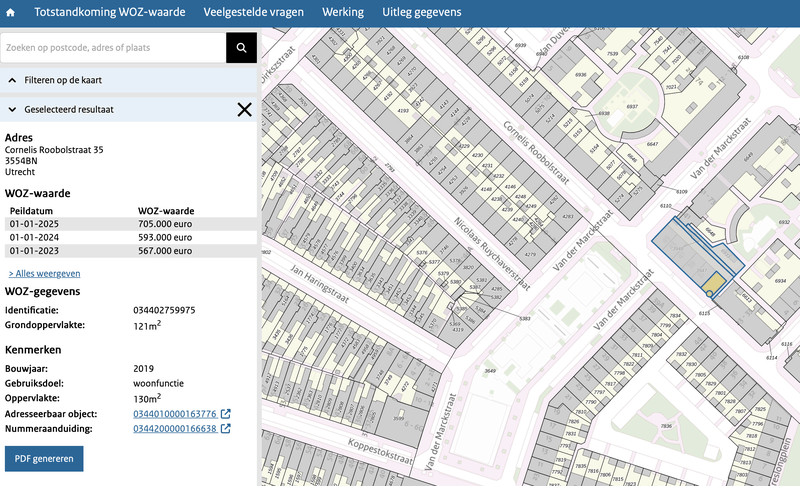Click Nicolaas Ruychaverstraat street label on map
800x486 pixels.
[492, 254]
